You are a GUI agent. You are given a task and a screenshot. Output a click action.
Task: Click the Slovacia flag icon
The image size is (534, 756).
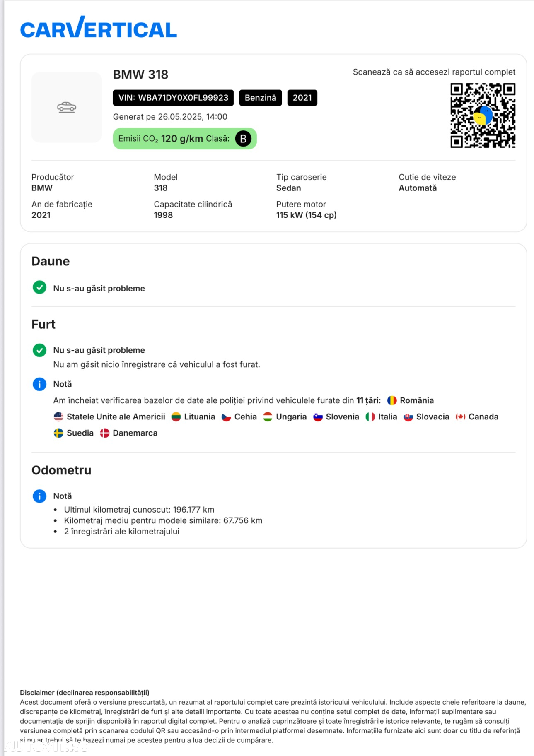coord(408,417)
